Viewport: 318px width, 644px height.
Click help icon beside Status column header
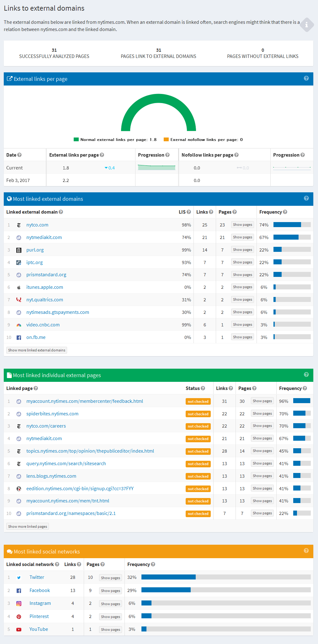tap(203, 388)
